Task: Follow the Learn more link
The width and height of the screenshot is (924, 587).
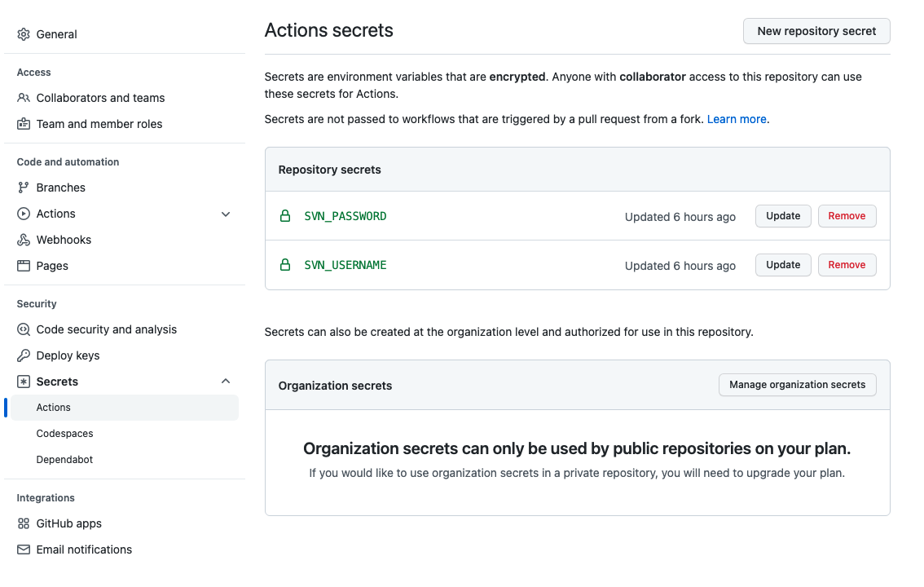Action: click(737, 119)
